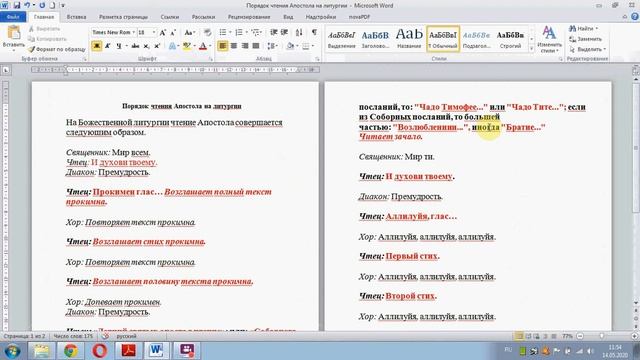
Task: Click the Redo icon in Quick Access toolbar
Action: [x=42, y=5]
